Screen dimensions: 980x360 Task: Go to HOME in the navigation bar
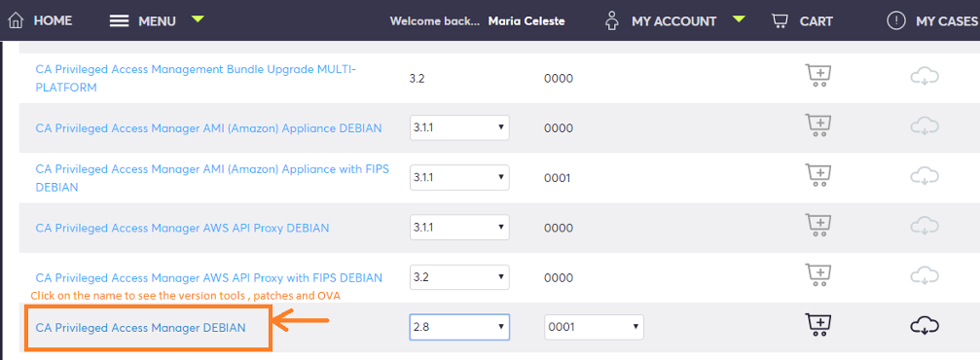coord(53,20)
